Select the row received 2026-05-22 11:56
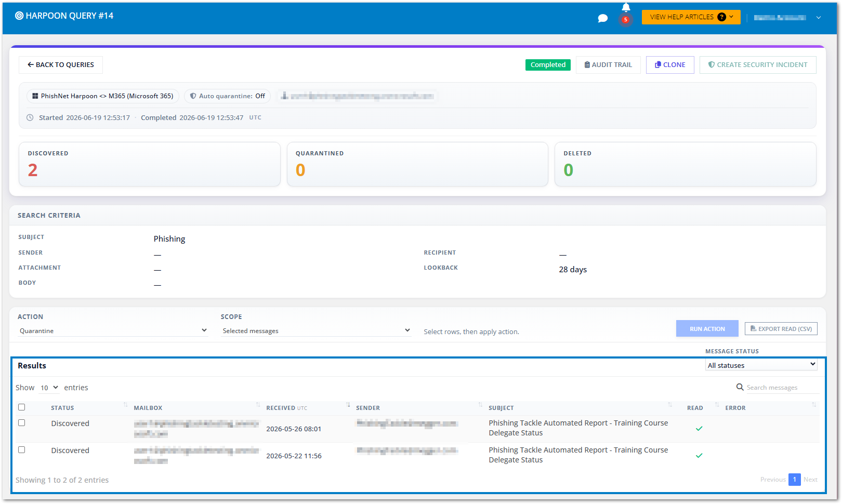 click(22, 450)
